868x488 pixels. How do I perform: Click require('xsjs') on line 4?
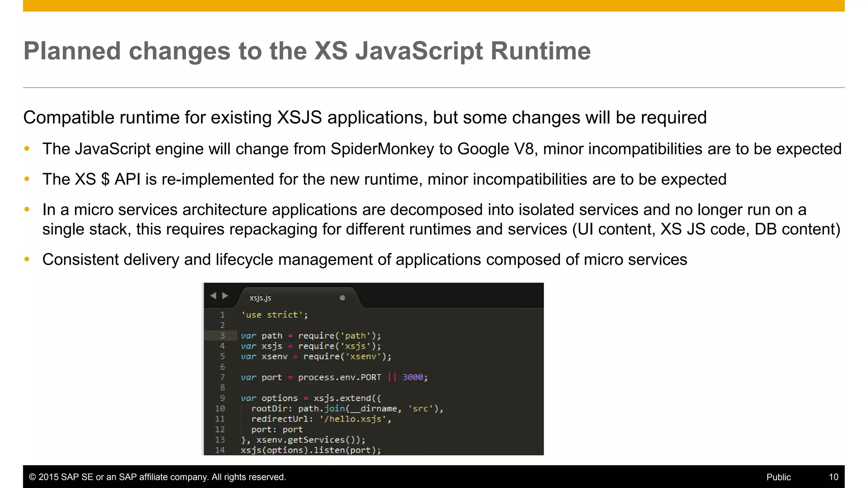point(337,346)
